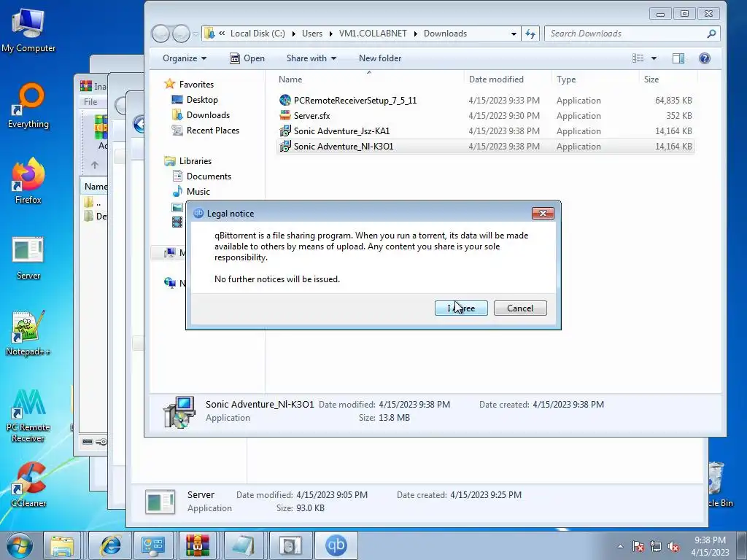Click the Firefox desktop shortcut
The width and height of the screenshot is (747, 560).
coord(28,181)
